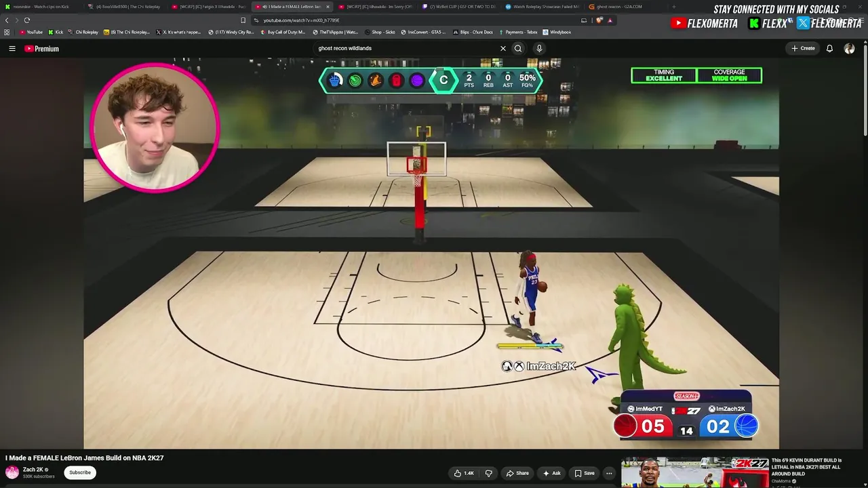Open the YouTube bookmark

(x=31, y=32)
